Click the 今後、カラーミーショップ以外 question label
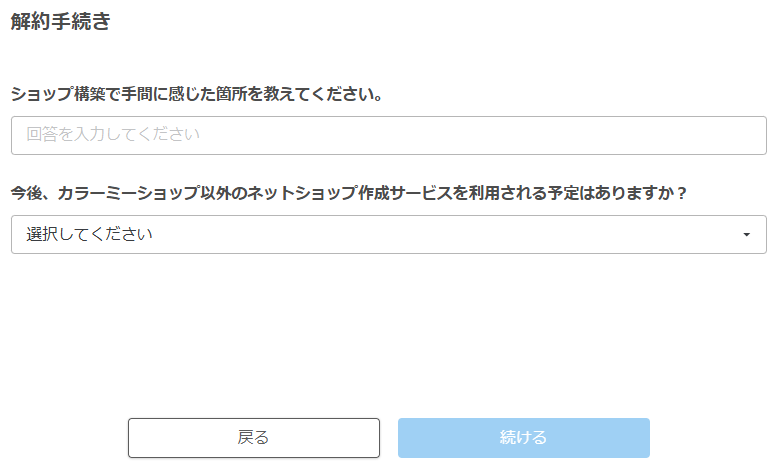 pos(349,193)
